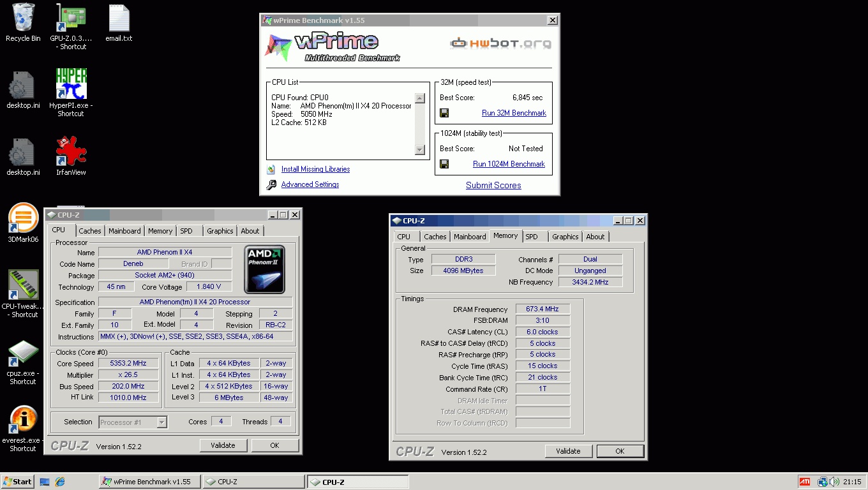Click the AMD Phenom II logo image
Image resolution: width=868 pixels, height=490 pixels.
[x=265, y=270]
